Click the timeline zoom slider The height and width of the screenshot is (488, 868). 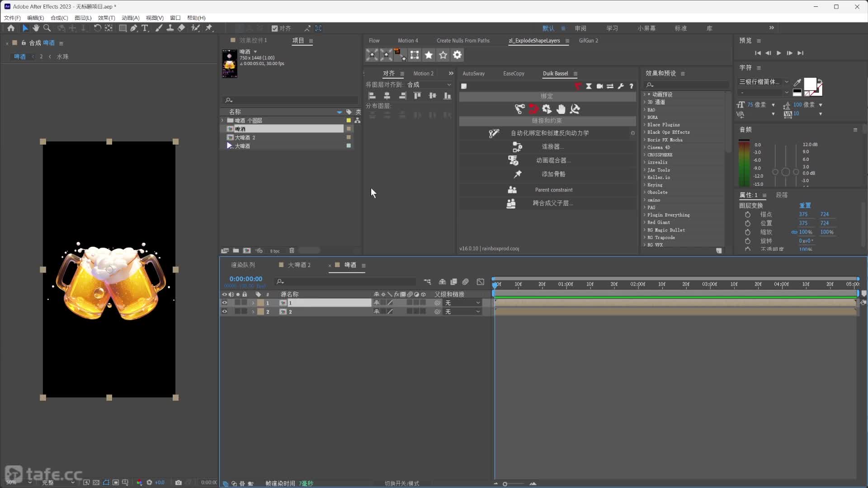point(505,484)
